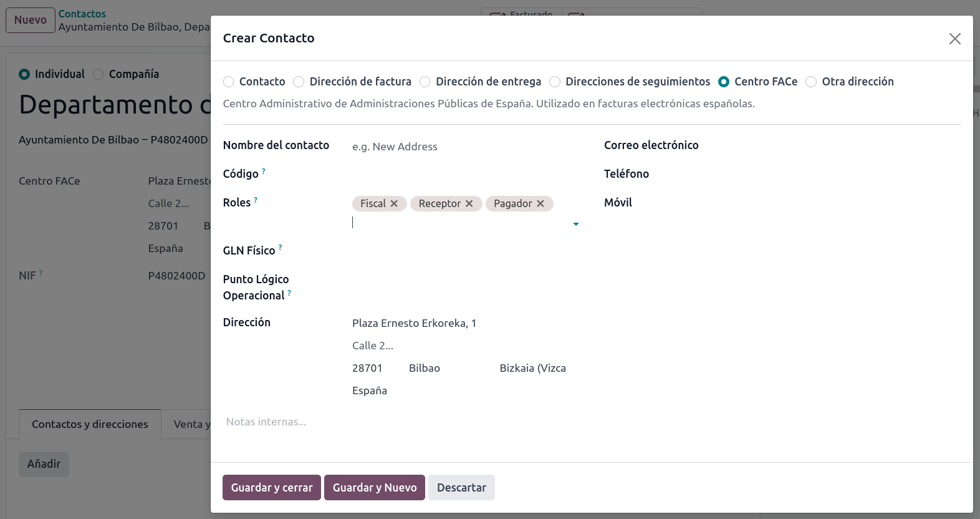This screenshot has width=980, height=519.
Task: Discard changes with Descartar
Action: tap(461, 487)
